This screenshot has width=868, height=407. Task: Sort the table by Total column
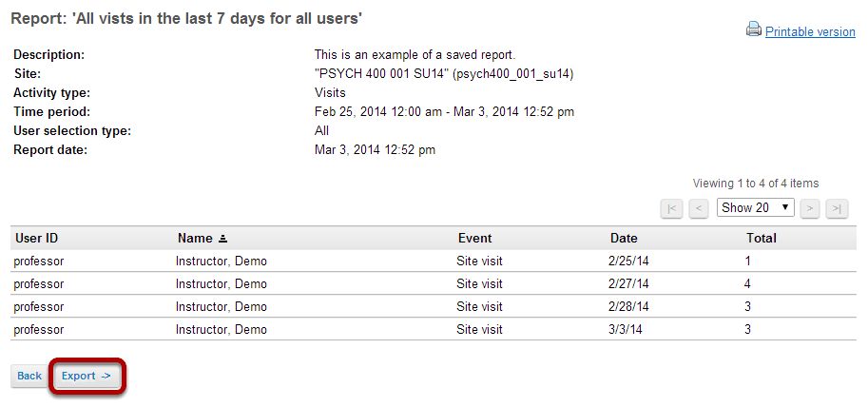point(762,238)
